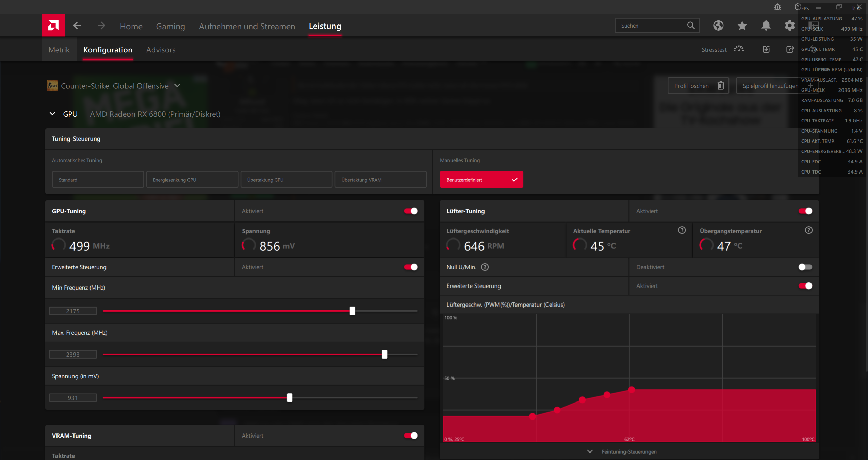Click the Max. Frequenz slider handle

(x=384, y=354)
